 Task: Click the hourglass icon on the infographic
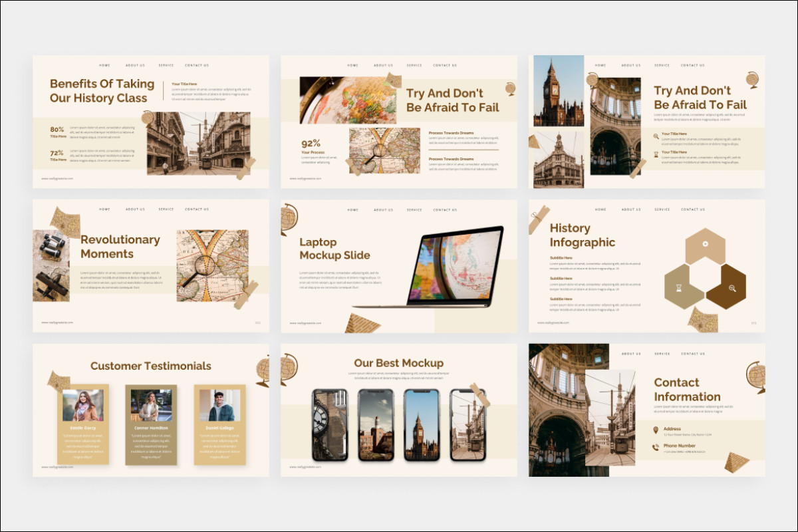pyautogui.click(x=679, y=289)
